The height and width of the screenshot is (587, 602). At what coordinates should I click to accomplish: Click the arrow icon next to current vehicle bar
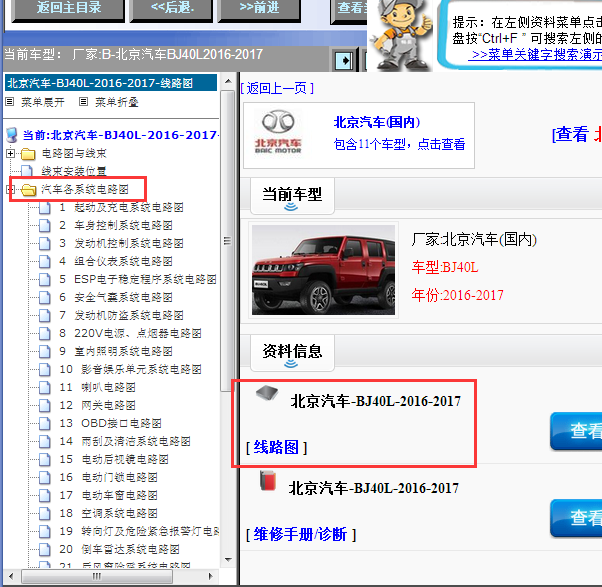[x=344, y=60]
